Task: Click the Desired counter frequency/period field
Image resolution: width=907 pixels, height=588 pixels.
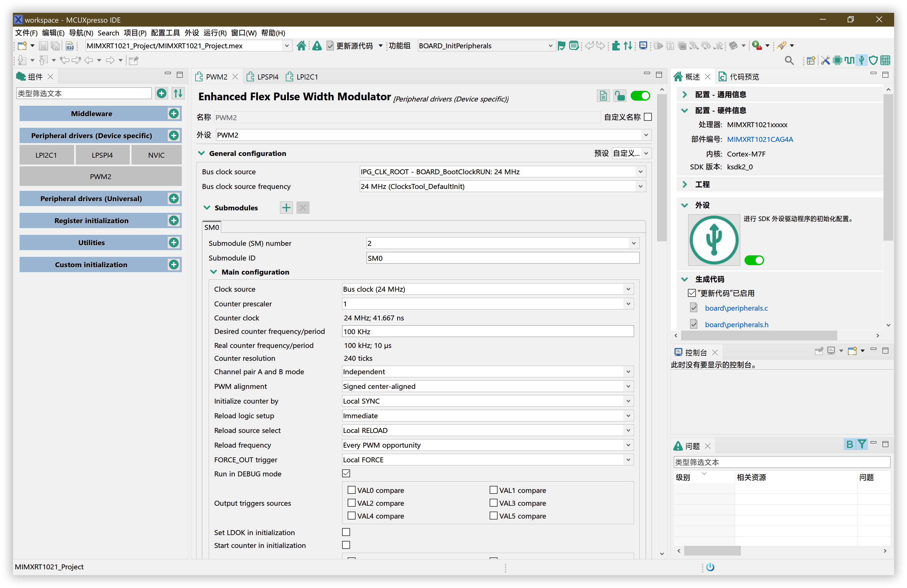Action: (x=488, y=331)
